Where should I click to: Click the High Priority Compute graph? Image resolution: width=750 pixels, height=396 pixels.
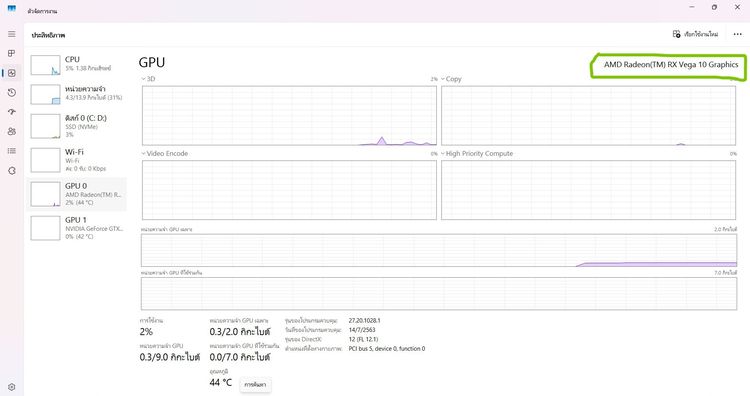pos(588,190)
